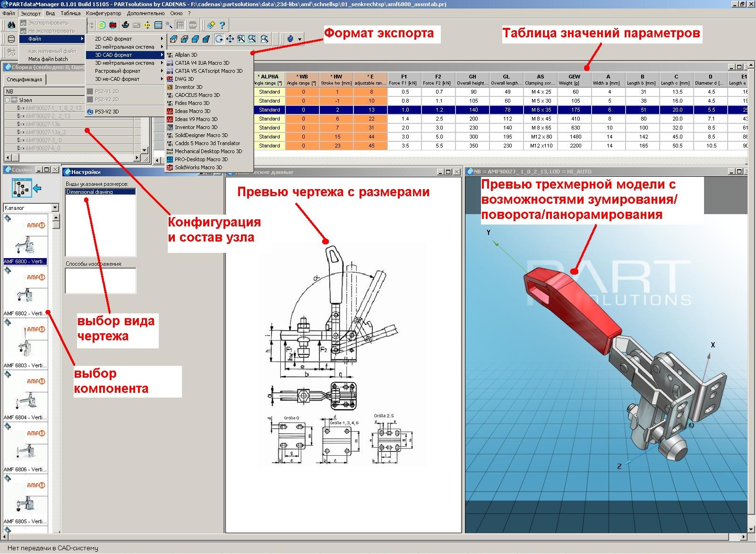756x554 pixels.
Task: Click the blue left arrow in Ссылки panel
Action: click(x=37, y=189)
